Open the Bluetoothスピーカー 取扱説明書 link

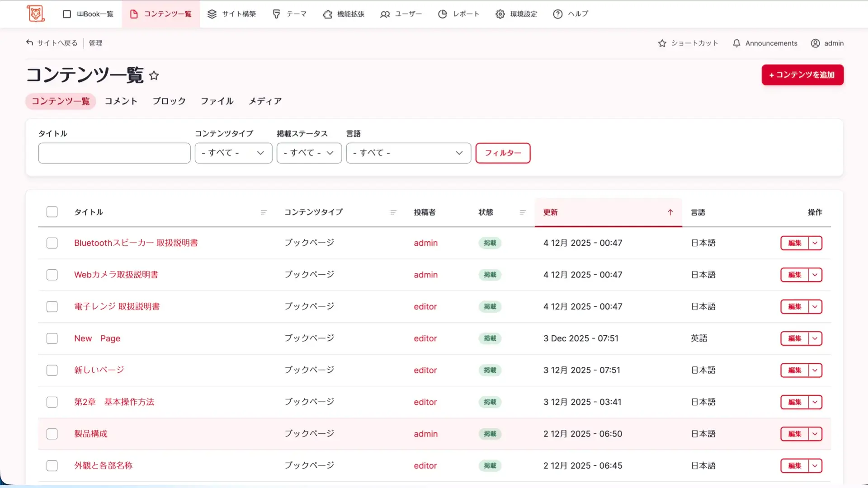pyautogui.click(x=136, y=243)
